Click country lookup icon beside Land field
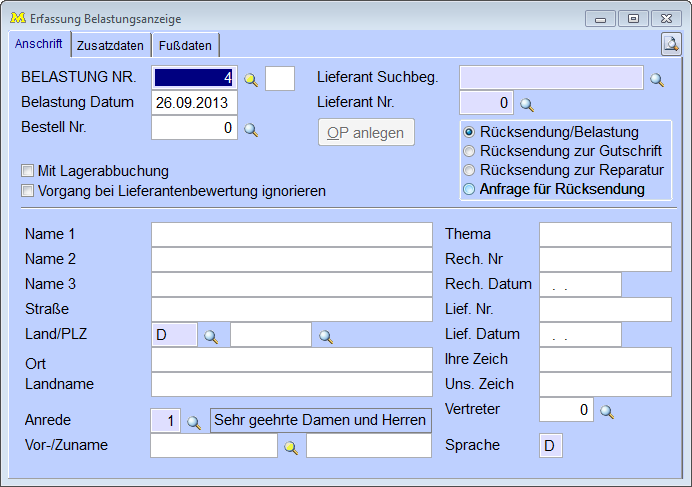This screenshot has width=692, height=487. (211, 337)
